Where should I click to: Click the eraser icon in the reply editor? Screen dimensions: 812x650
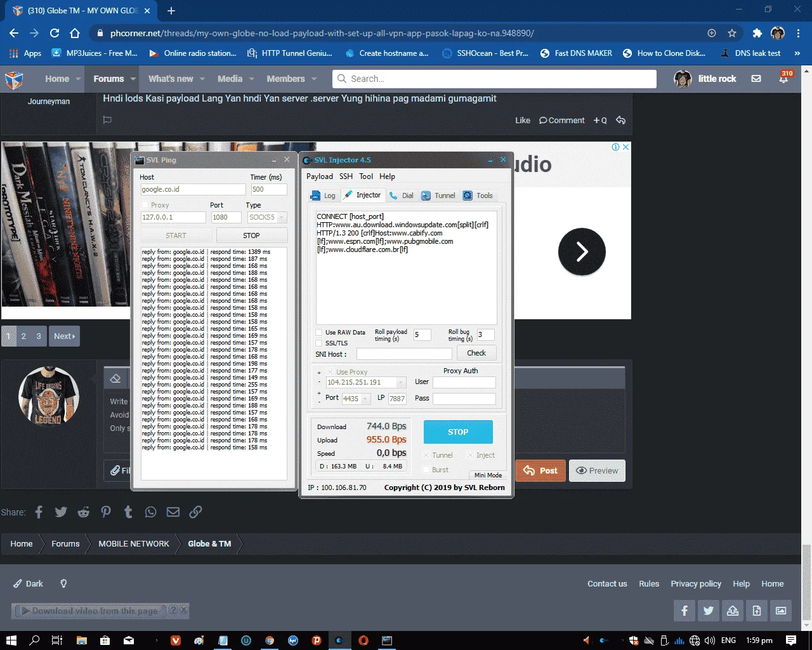pos(115,378)
